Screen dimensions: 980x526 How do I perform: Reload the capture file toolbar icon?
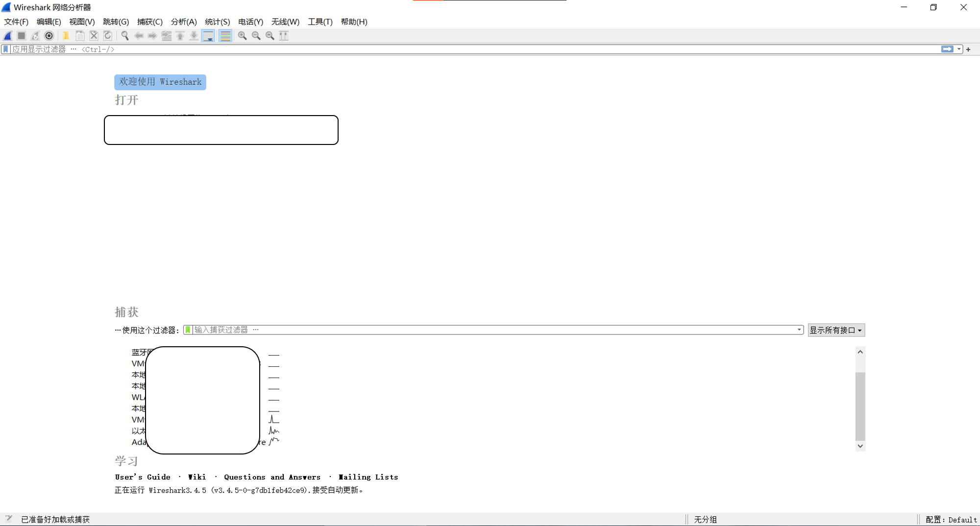point(108,36)
